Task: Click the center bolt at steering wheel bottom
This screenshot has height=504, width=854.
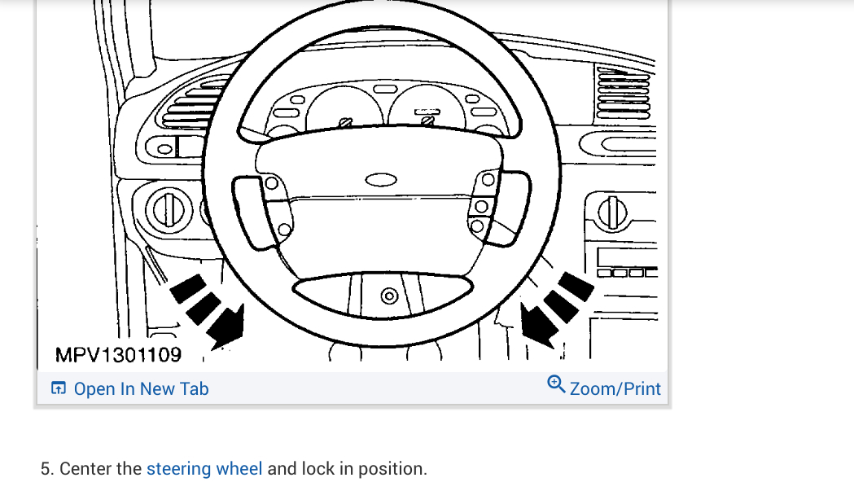Action: coord(389,296)
